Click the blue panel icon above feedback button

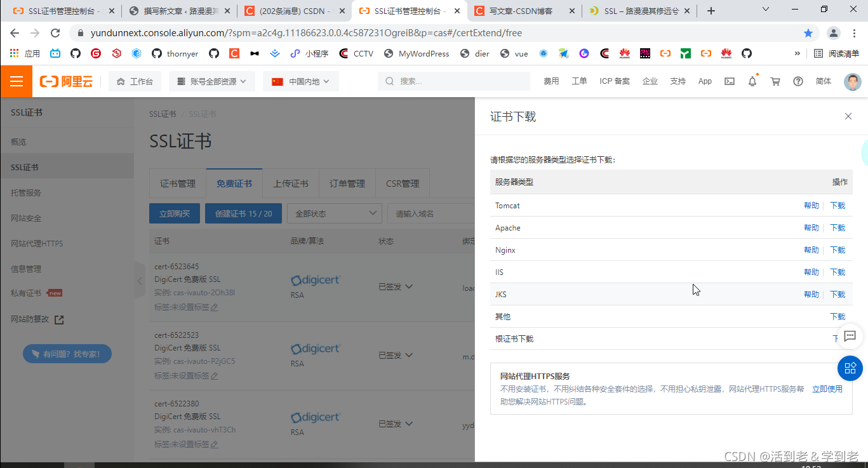(x=850, y=368)
